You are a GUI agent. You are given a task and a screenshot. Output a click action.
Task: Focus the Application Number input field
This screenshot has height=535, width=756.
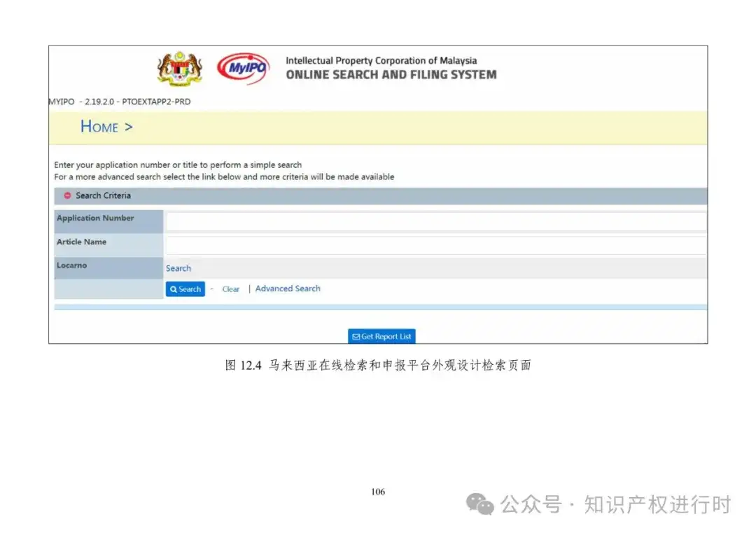[x=436, y=221]
